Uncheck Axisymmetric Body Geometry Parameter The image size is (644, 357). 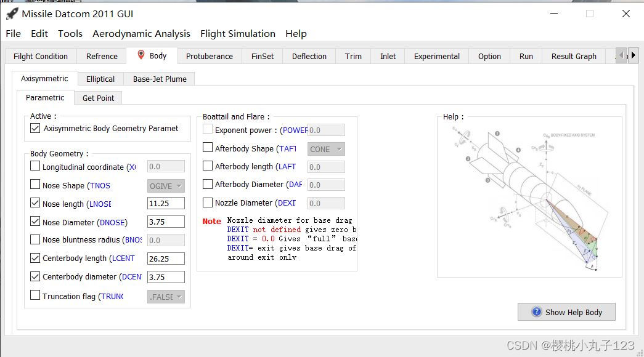(x=35, y=128)
